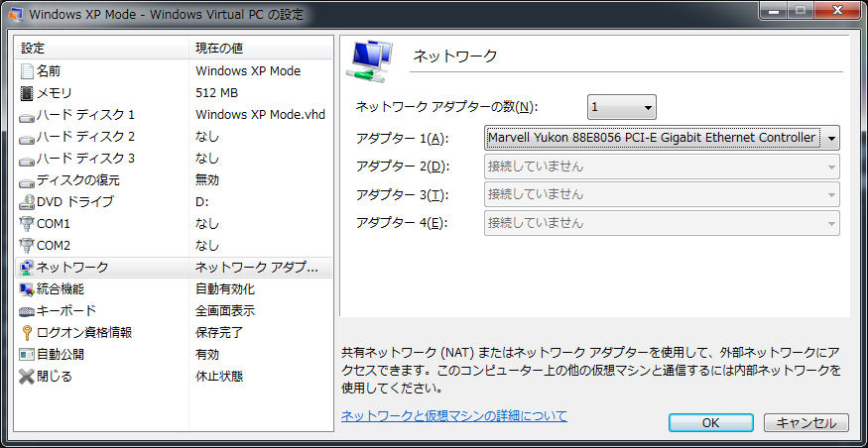
Task: Click the OK button
Action: pos(710,422)
